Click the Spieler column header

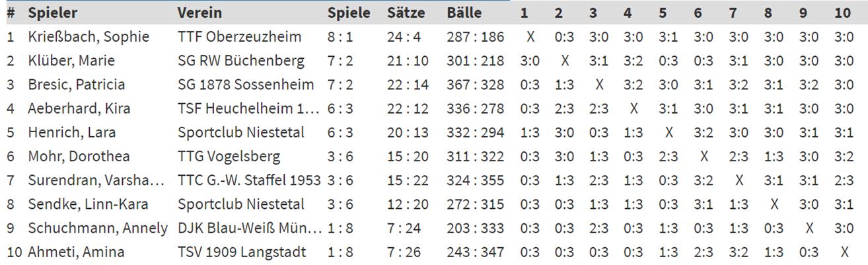click(52, 13)
